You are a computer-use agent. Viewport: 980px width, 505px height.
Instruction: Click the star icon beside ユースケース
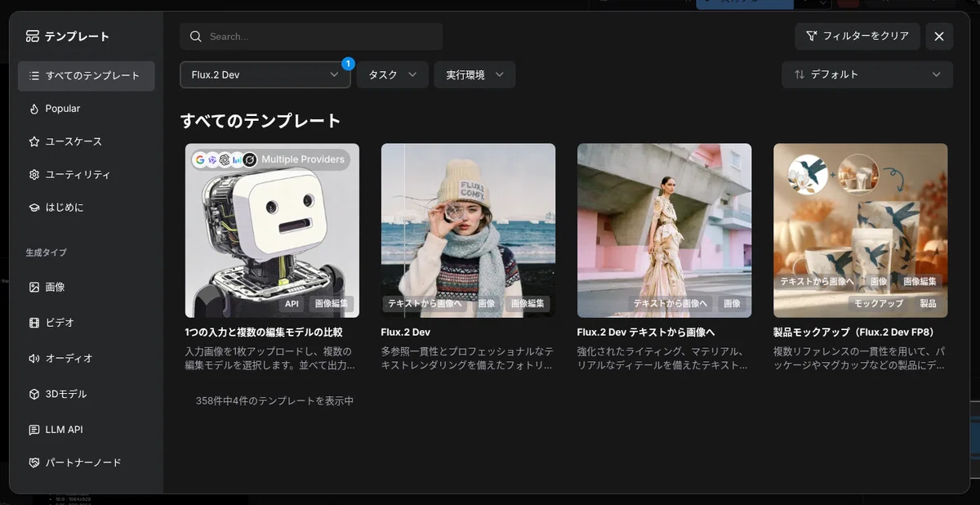pyautogui.click(x=33, y=141)
